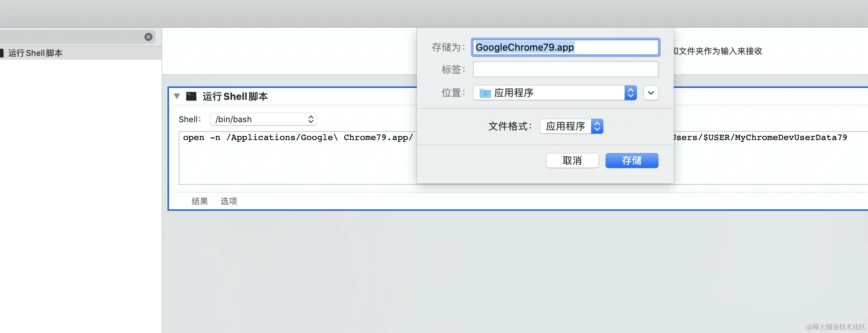Viewport: 868px width, 333px height.
Task: Select 运行 Shell 脚本 in the action list
Action: (x=81, y=53)
